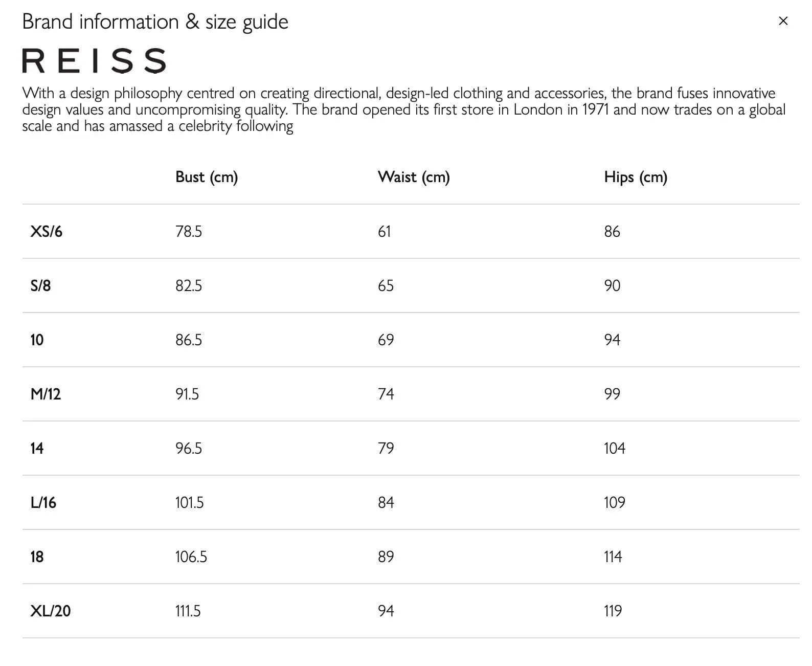Select the Waist (cm) column header
This screenshot has width=812, height=666.
(414, 177)
